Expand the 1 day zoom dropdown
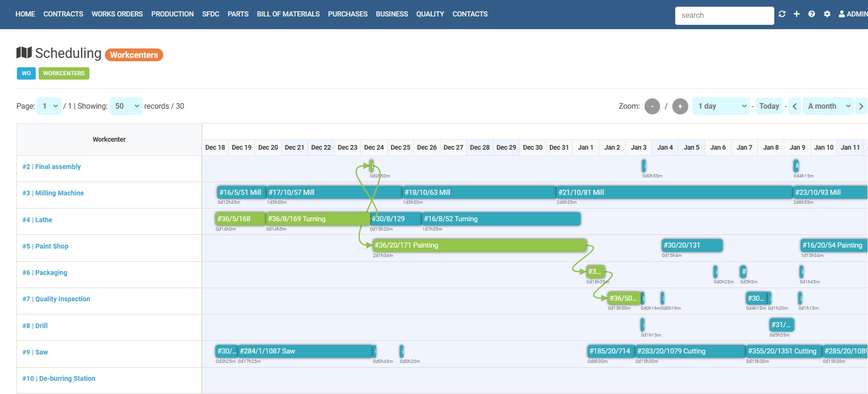Image resolution: width=868 pixels, height=394 pixels. click(x=721, y=106)
